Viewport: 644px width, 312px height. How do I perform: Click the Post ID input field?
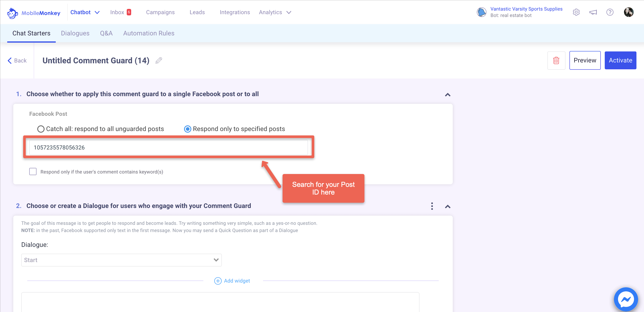pos(169,147)
